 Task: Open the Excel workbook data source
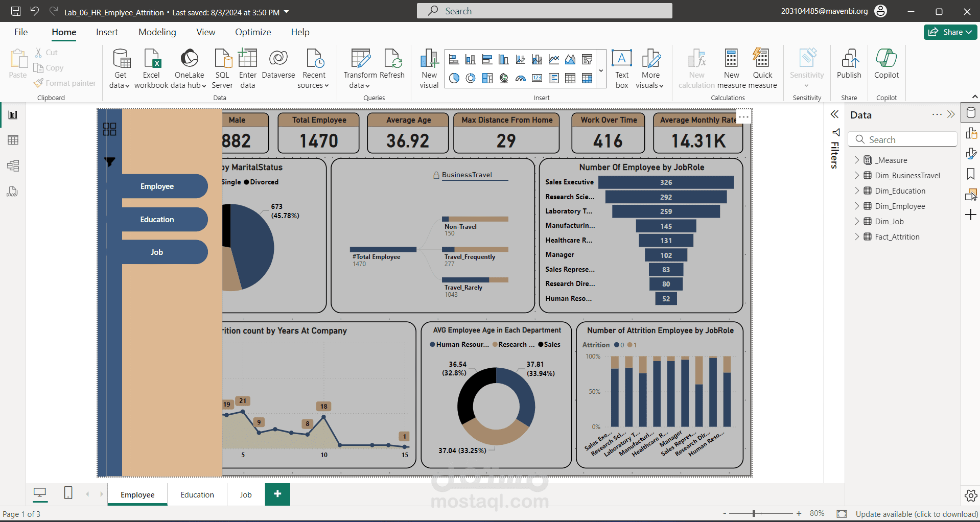point(151,69)
